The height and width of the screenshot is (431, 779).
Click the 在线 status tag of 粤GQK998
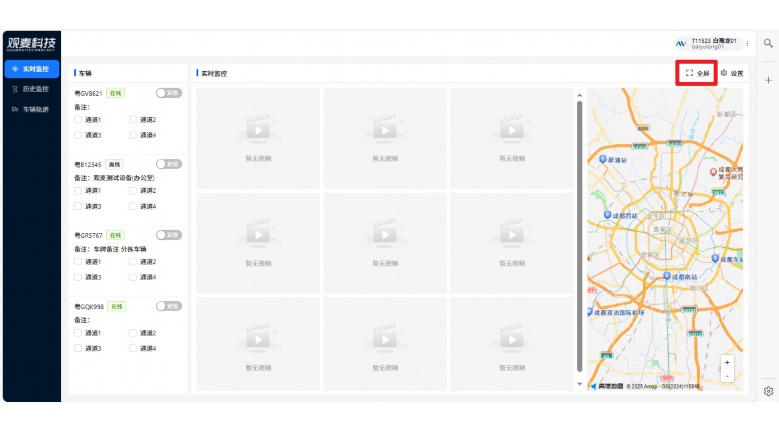point(116,306)
